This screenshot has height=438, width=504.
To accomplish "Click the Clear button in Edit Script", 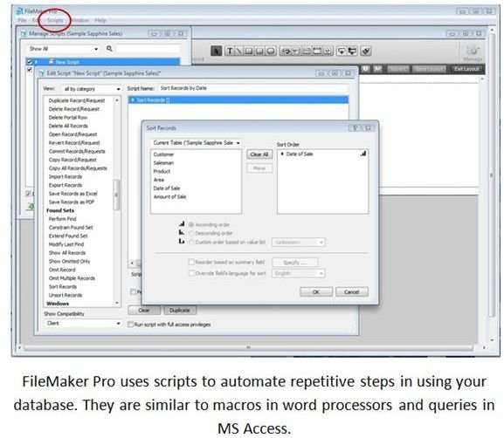I will coord(143,311).
